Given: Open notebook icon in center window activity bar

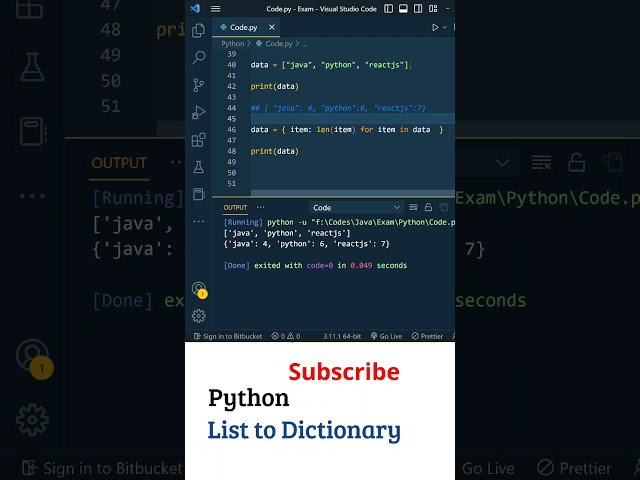Looking at the screenshot, I should 198,194.
